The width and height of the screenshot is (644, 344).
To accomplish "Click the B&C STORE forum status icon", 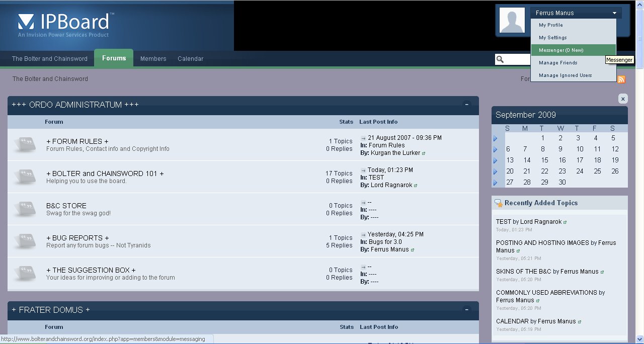I will point(24,209).
